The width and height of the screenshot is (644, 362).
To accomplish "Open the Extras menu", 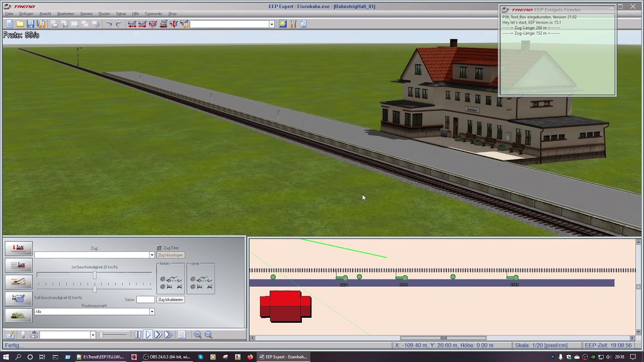I will tap(121, 14).
